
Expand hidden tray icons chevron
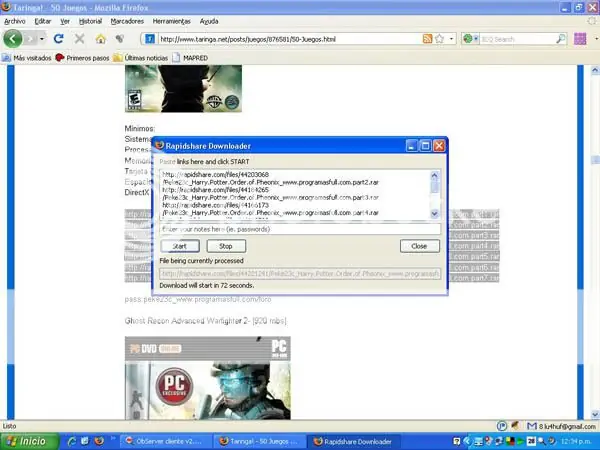tap(467, 441)
